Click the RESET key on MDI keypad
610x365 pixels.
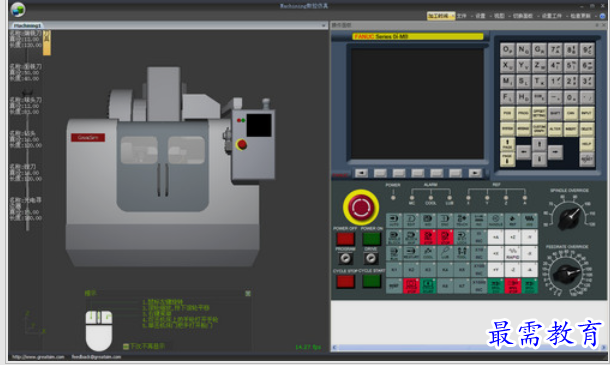[587, 159]
